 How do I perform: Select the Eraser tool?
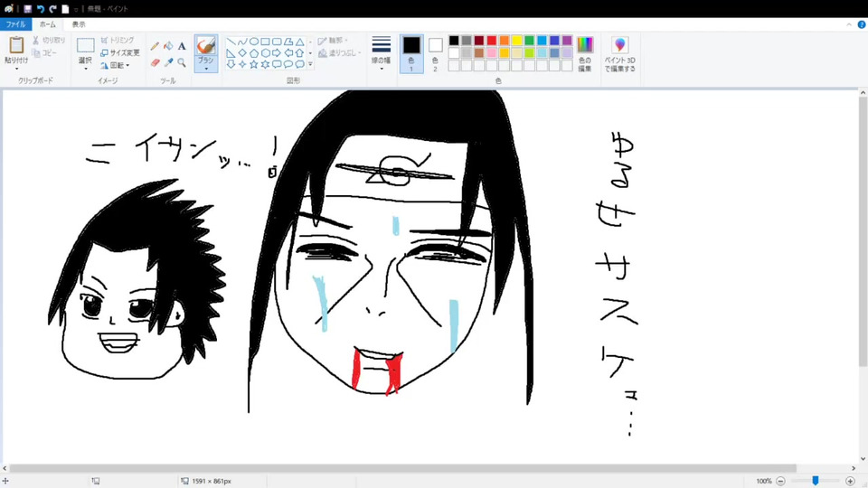point(155,62)
